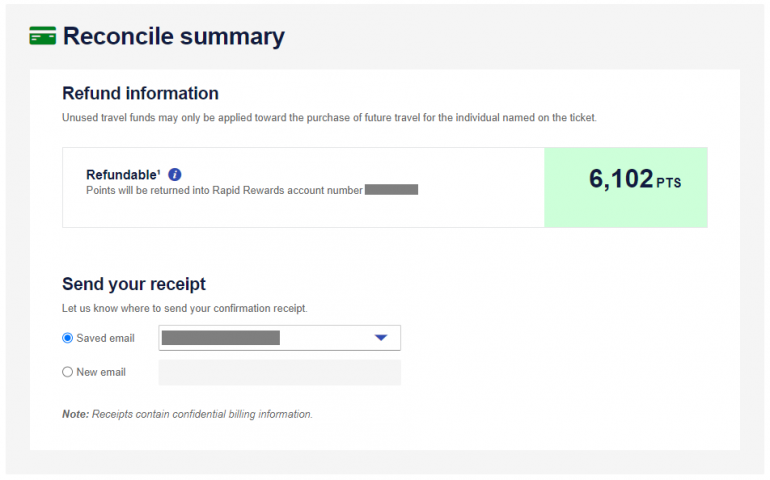Click the Refundable info icon
770x480 pixels.
pos(175,174)
